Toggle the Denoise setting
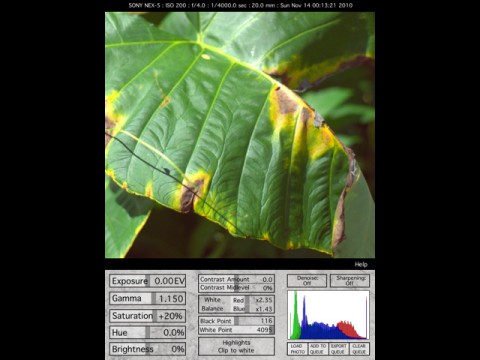 point(307,281)
